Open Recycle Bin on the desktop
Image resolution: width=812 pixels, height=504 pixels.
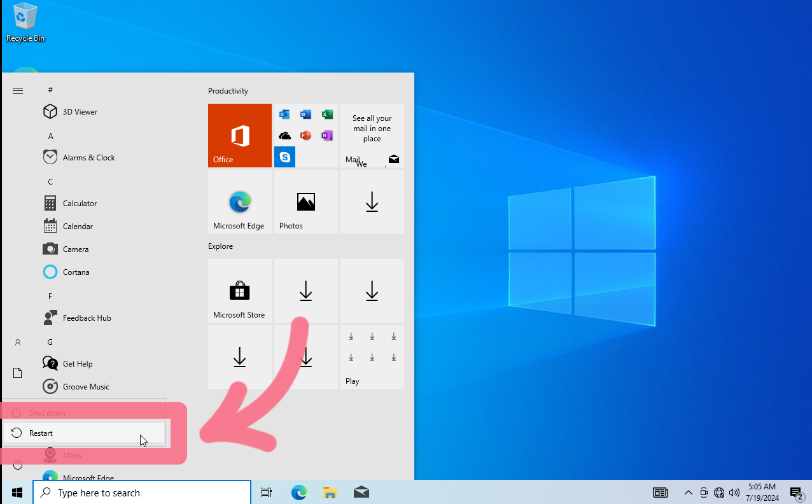pyautogui.click(x=25, y=22)
